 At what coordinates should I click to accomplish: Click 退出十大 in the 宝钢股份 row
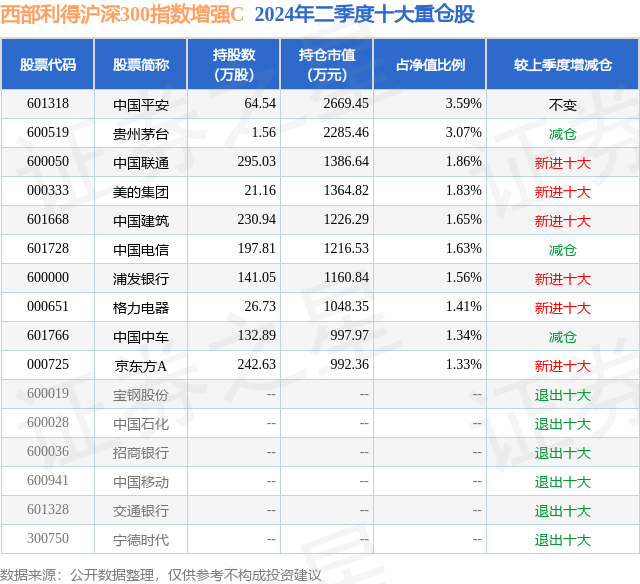click(x=563, y=395)
